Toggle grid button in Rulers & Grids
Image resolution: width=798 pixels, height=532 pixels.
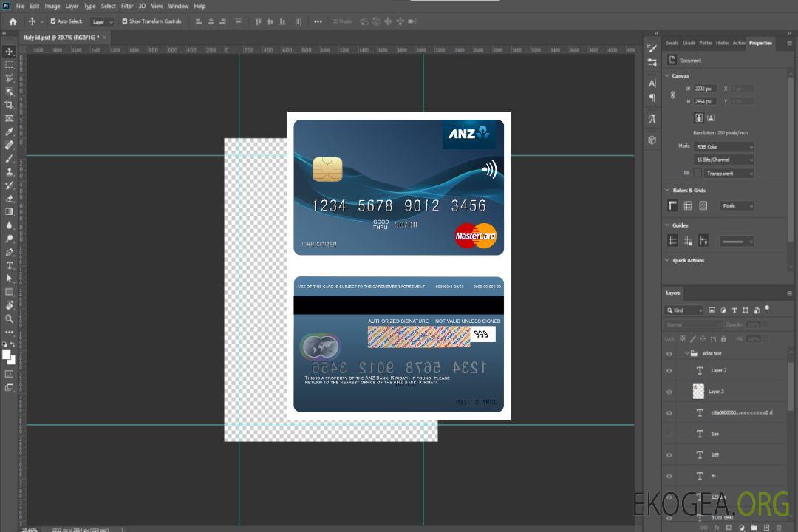click(688, 205)
